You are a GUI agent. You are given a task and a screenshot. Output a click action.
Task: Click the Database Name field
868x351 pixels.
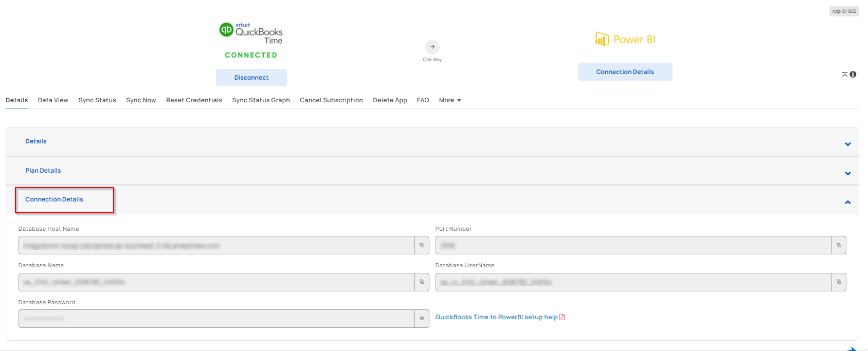click(x=216, y=282)
